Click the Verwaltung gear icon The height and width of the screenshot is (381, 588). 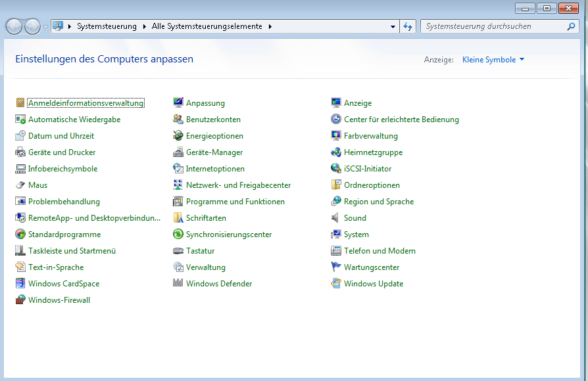(x=178, y=267)
